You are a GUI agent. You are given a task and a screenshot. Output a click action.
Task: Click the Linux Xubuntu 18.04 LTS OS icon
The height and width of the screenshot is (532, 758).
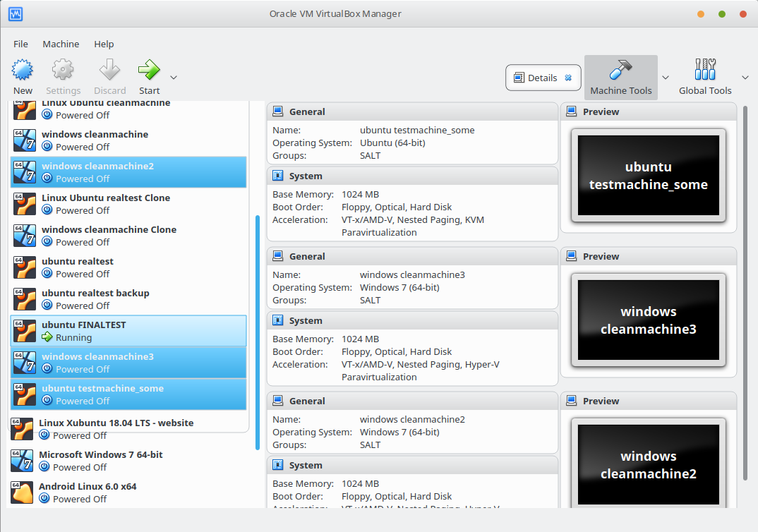point(22,429)
